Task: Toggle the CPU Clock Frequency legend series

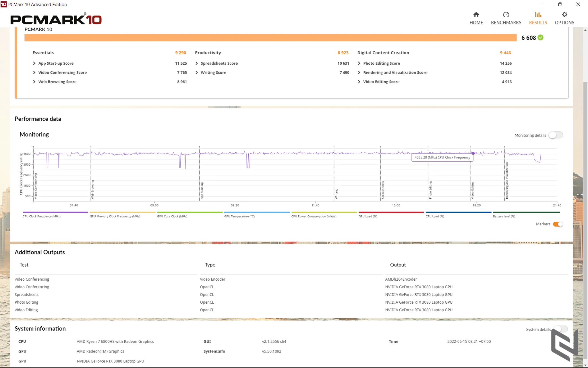Action: [x=55, y=214]
